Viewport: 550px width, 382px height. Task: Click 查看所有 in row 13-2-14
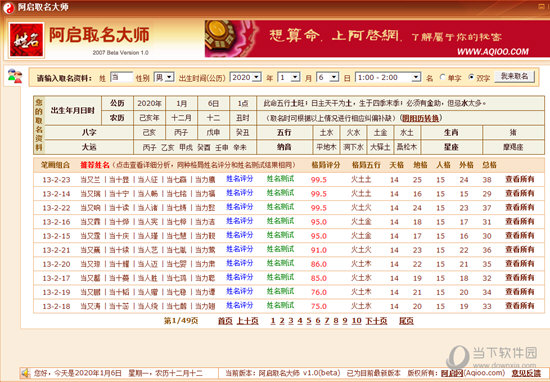point(519,193)
